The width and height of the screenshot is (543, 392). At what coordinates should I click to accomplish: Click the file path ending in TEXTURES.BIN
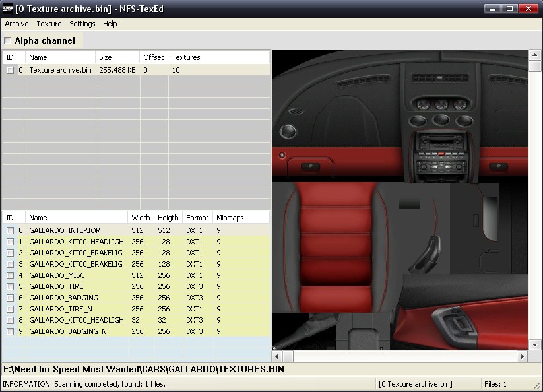tap(144, 369)
